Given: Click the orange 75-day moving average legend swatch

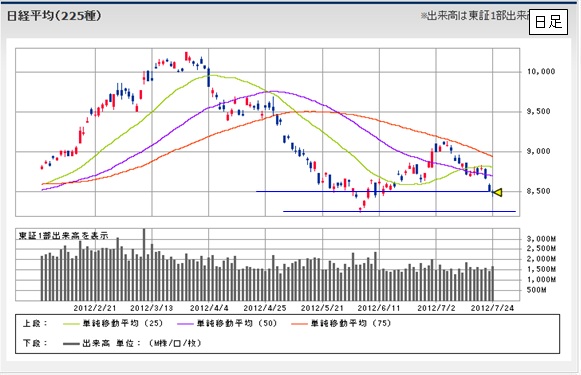Looking at the screenshot, I should tap(299, 324).
